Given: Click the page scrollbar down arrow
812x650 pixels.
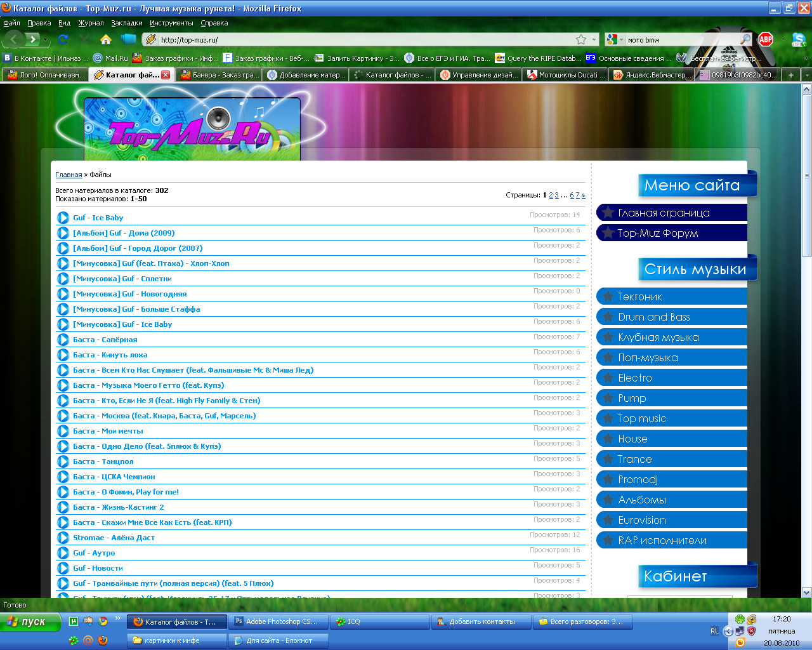Looking at the screenshot, I should (806, 593).
